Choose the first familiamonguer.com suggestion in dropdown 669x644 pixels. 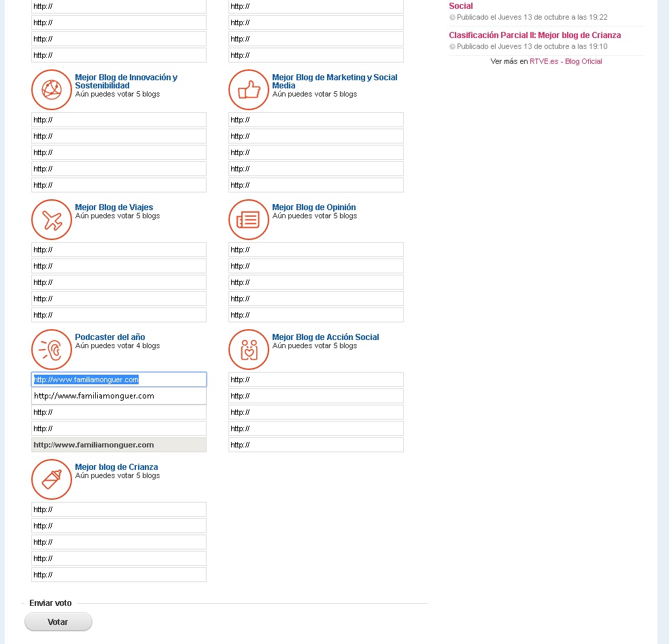point(119,396)
